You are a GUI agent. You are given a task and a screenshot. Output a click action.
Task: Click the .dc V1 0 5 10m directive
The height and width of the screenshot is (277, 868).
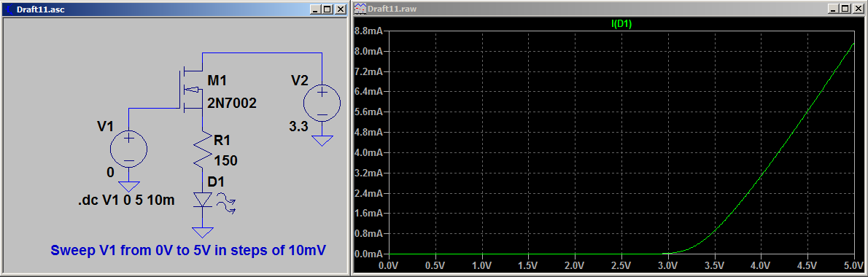[x=127, y=200]
